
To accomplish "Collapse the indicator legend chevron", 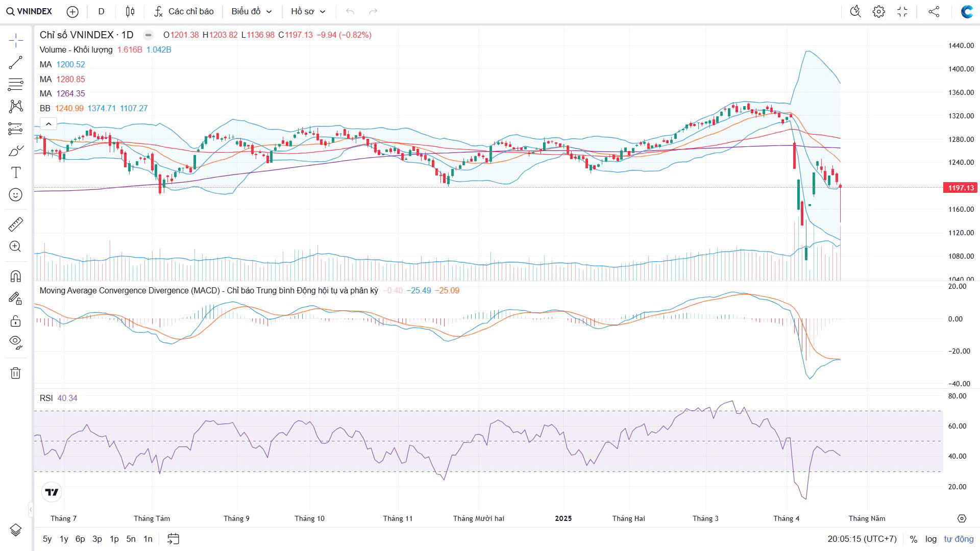I will (48, 124).
